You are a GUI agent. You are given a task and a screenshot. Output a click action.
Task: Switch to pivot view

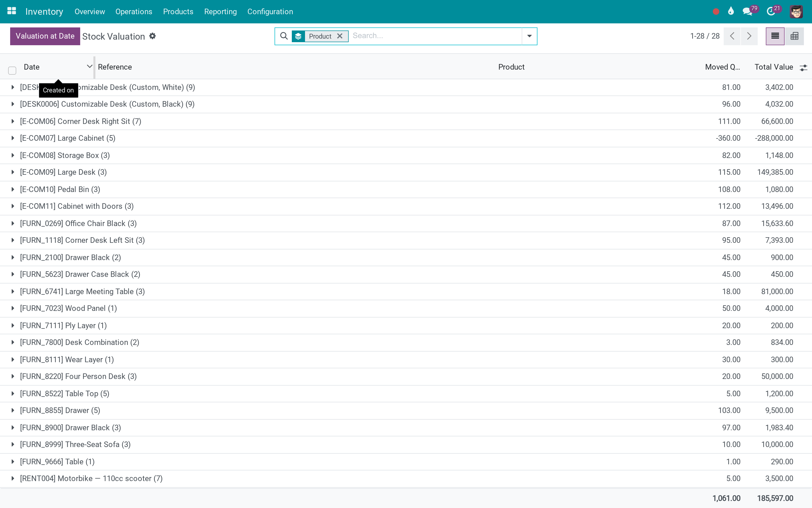click(x=794, y=36)
